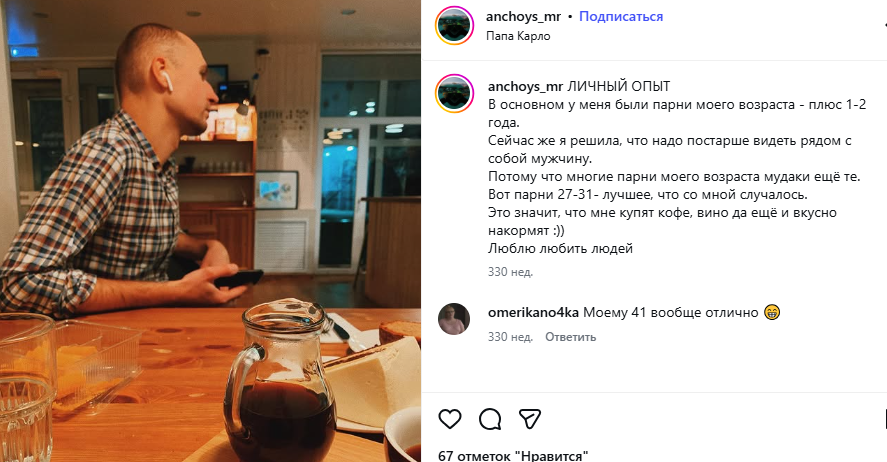Click the caption's 330 нед. timestamp
Screen dimensions: 887x462
tap(510, 272)
